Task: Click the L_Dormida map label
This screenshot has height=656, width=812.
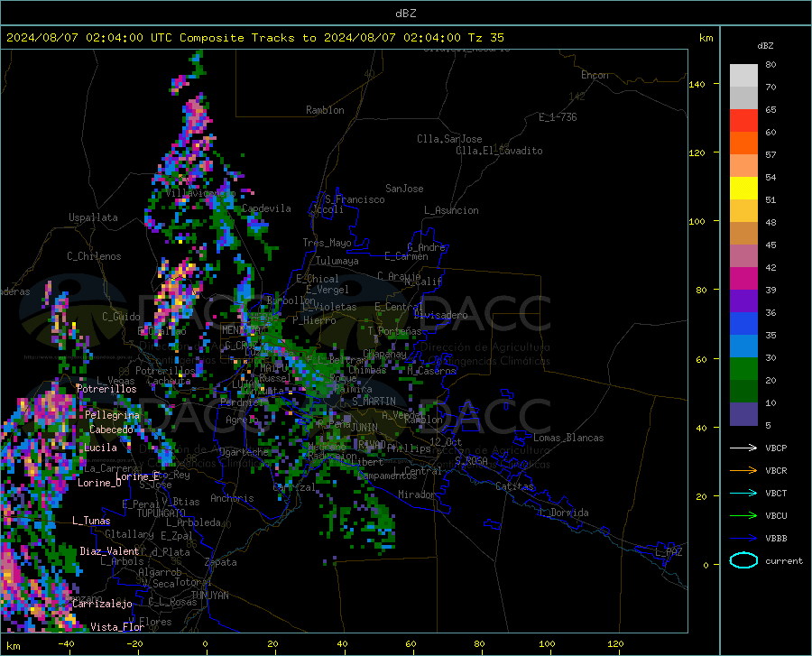Action: click(563, 513)
